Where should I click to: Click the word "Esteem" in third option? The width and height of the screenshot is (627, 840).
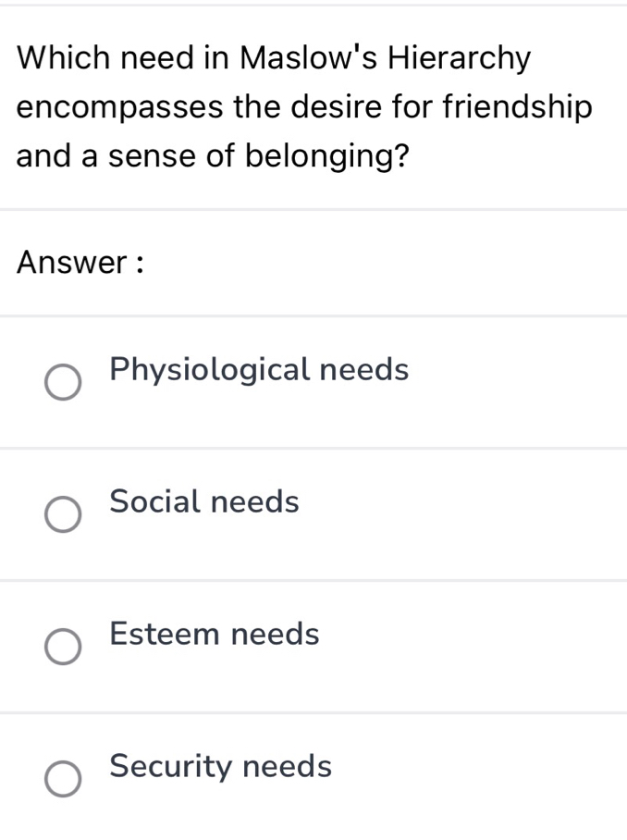coord(166,635)
